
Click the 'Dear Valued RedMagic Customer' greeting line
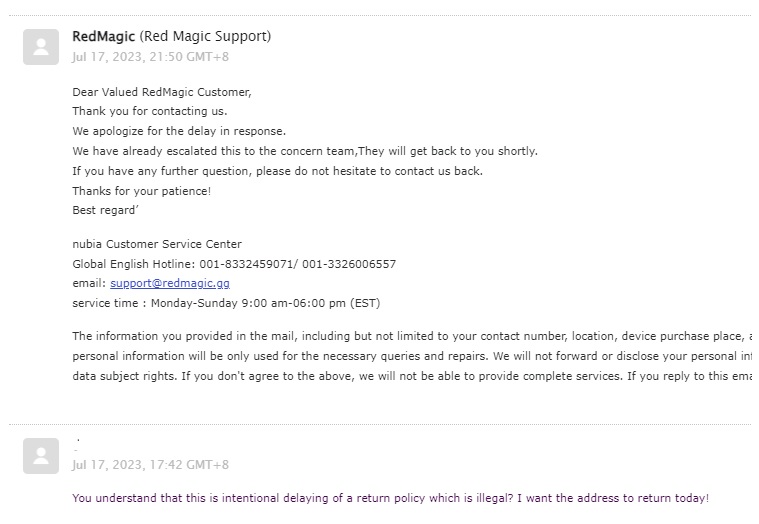(x=162, y=92)
